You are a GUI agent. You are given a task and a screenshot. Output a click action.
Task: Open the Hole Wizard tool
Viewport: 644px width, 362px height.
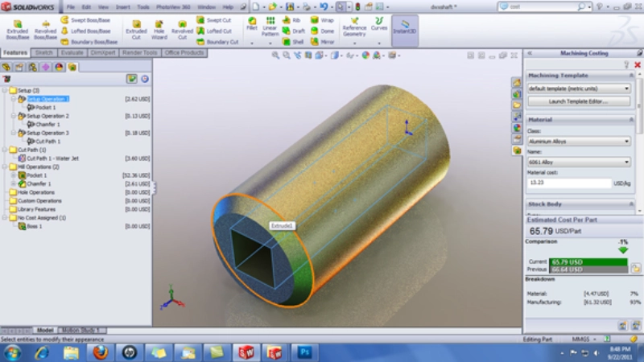click(x=158, y=27)
